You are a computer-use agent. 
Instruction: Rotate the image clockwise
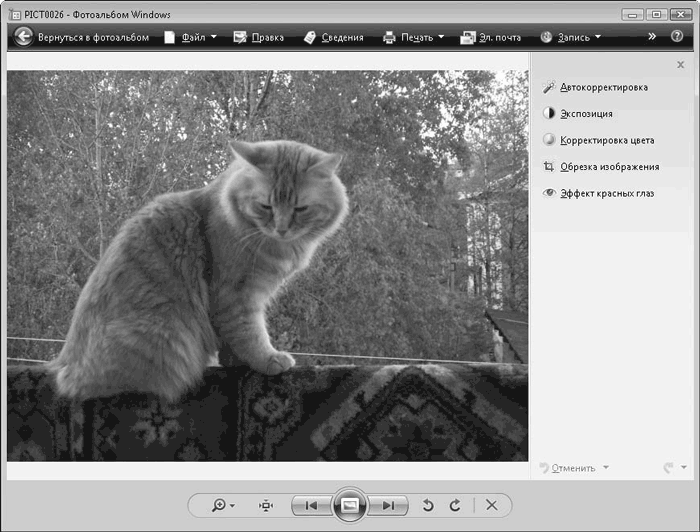pyautogui.click(x=455, y=506)
